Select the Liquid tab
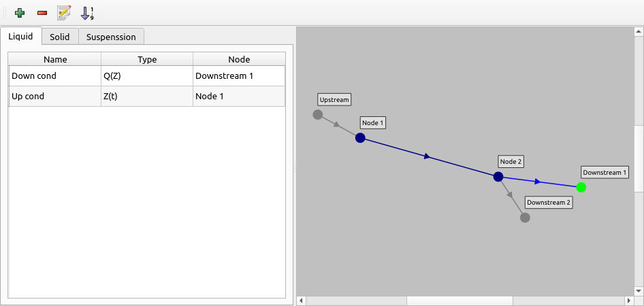Screen dimensions: 644x306 point(20,36)
